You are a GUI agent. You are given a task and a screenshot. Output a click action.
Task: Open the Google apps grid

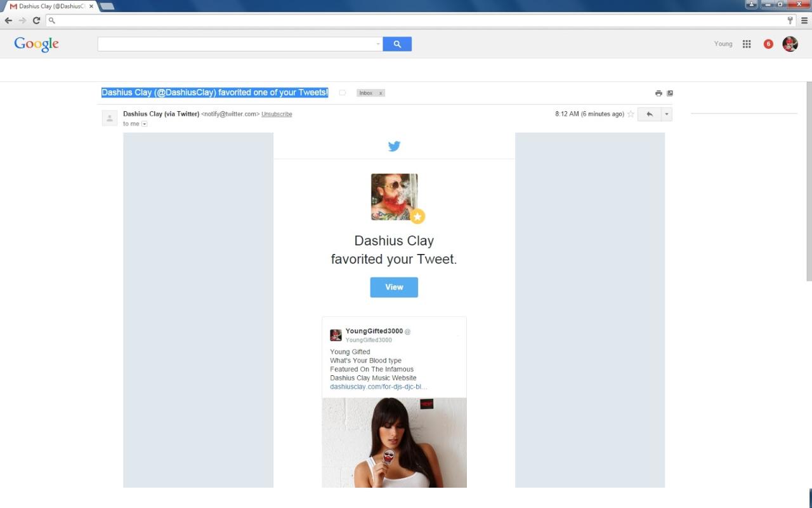click(x=747, y=44)
